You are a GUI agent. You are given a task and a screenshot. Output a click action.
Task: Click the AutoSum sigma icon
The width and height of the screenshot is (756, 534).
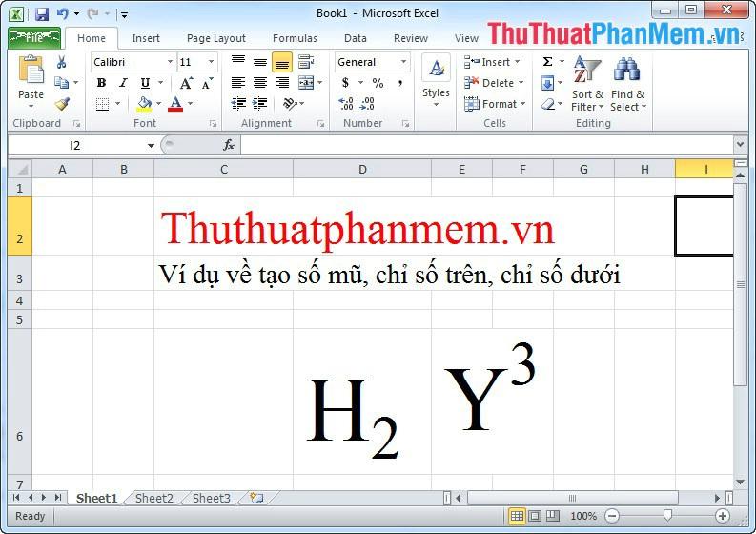pyautogui.click(x=548, y=62)
